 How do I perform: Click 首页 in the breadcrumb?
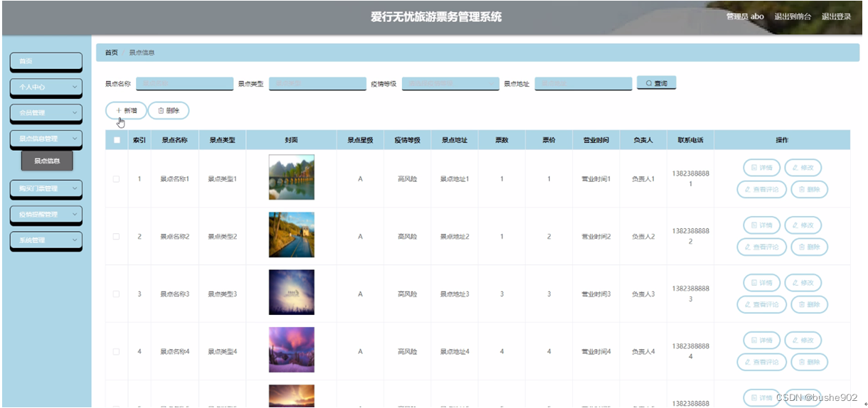pos(112,53)
